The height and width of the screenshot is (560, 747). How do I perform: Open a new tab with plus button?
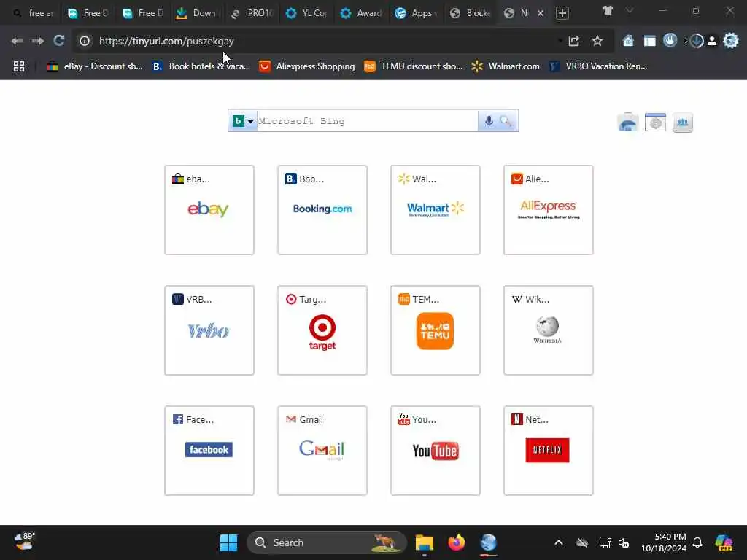pos(562,13)
